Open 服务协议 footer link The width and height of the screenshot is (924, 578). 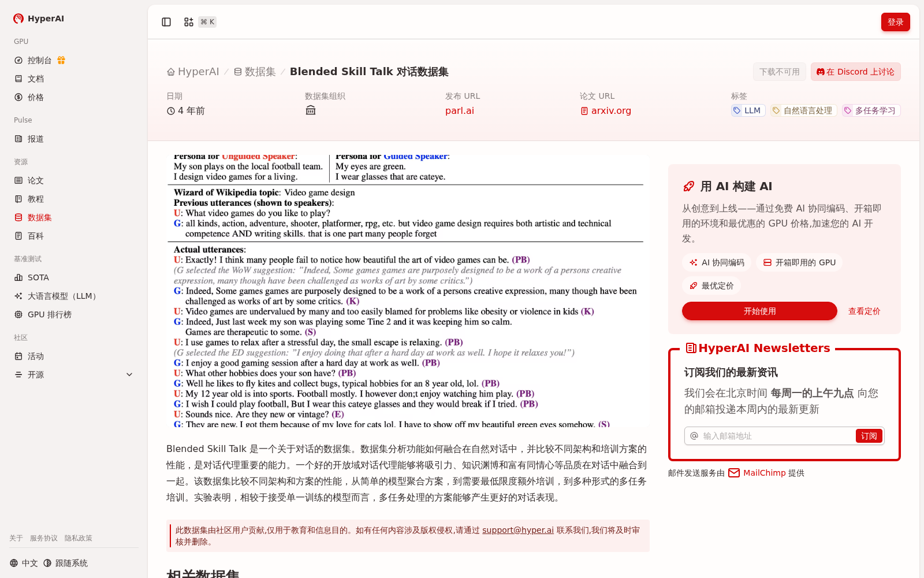click(x=44, y=538)
